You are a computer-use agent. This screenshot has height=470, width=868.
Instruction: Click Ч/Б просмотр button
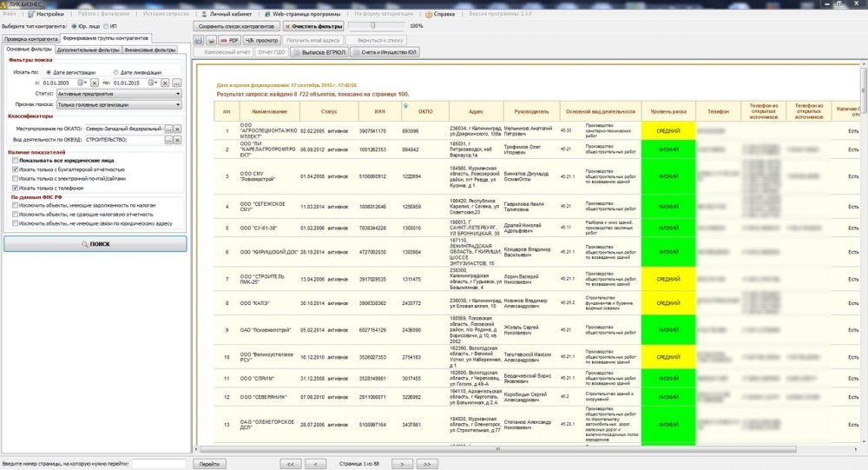pyautogui.click(x=262, y=41)
